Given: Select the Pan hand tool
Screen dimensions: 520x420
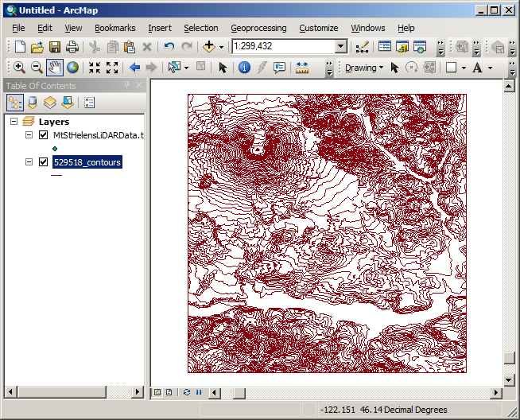Looking at the screenshot, I should pyautogui.click(x=55, y=68).
